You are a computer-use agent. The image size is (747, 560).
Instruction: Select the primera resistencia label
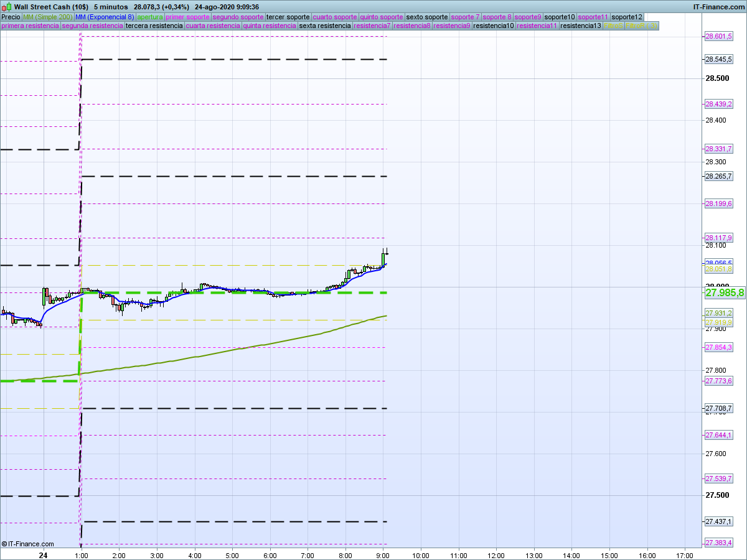tap(31, 26)
